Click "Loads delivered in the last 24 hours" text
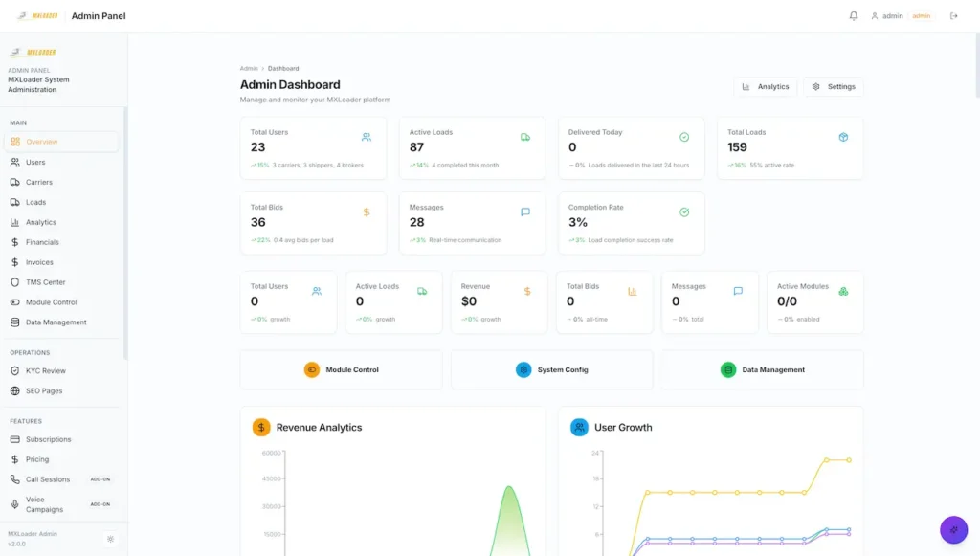This screenshot has height=556, width=980. point(638,165)
